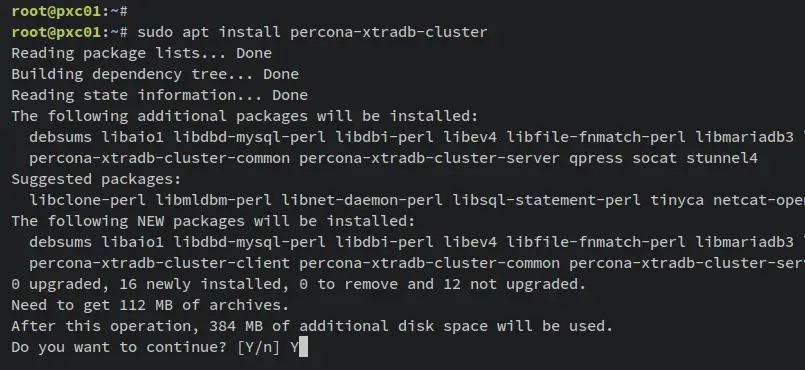This screenshot has height=370, width=805.
Task: Click the 'stunnel4' package name
Action: pyautogui.click(x=722, y=158)
